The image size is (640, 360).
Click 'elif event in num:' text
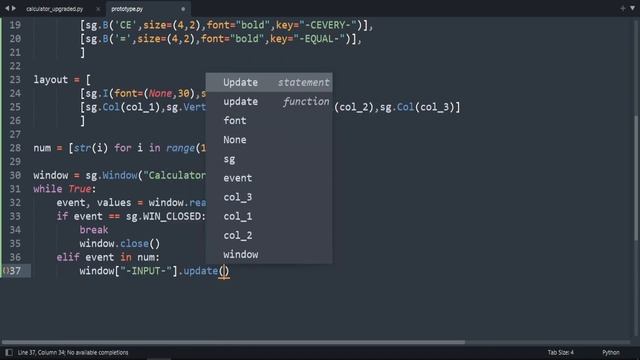click(x=108, y=257)
